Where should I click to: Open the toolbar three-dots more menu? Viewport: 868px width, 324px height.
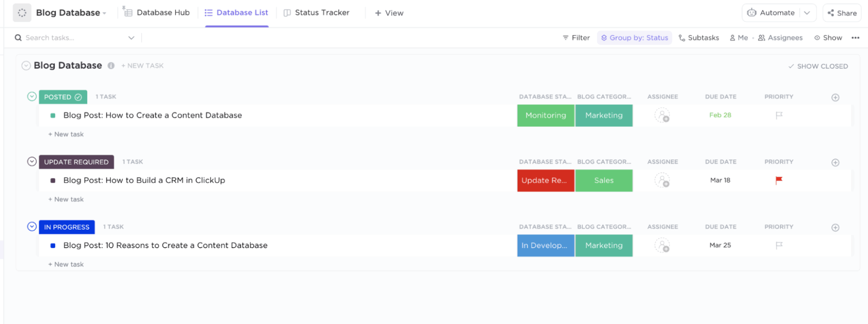pyautogui.click(x=855, y=38)
